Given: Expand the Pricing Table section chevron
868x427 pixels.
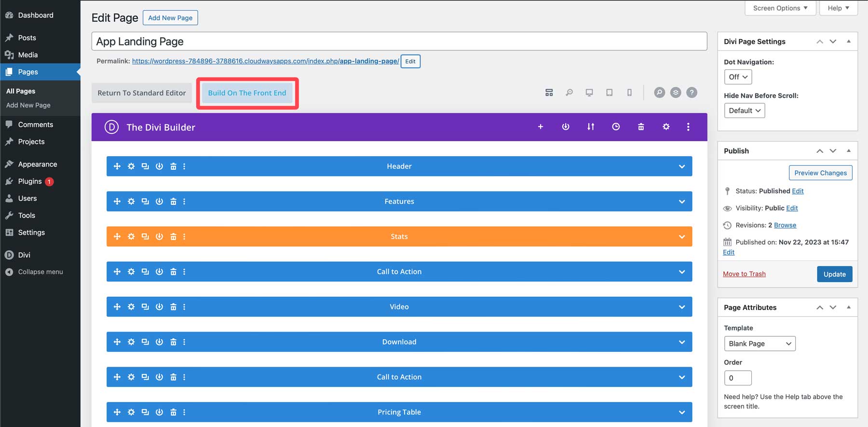Looking at the screenshot, I should tap(682, 413).
